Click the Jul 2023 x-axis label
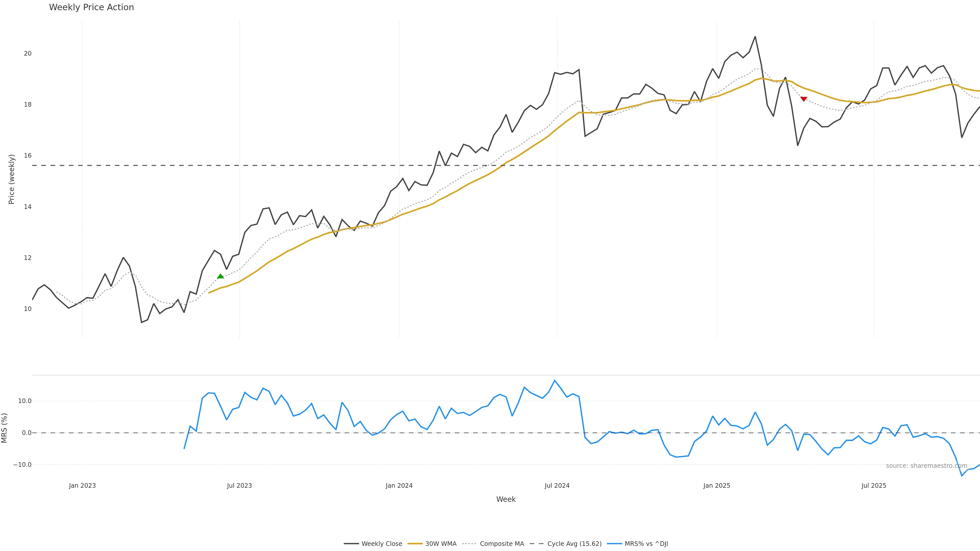Screen dimensions: 980x551 point(239,486)
